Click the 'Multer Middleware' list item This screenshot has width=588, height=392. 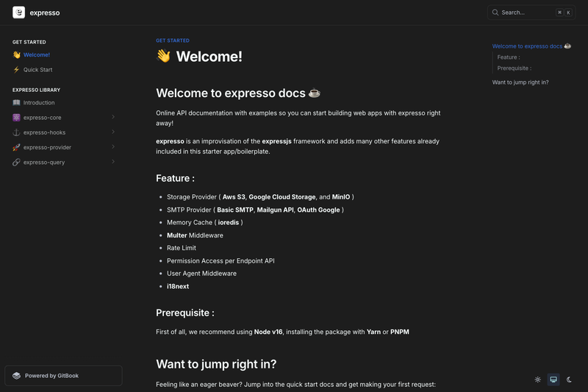pos(195,235)
